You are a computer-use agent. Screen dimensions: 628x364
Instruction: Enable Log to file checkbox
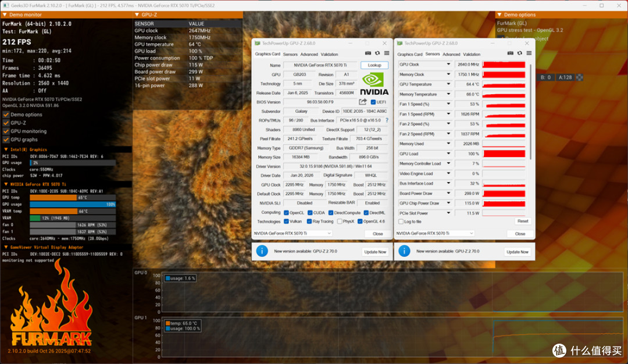click(401, 222)
